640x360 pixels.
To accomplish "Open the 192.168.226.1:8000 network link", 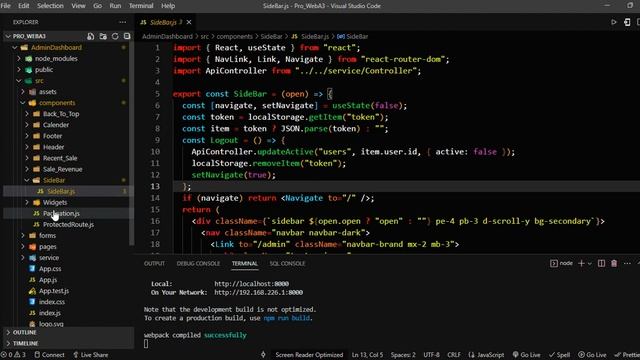I will pyautogui.click(x=258, y=293).
